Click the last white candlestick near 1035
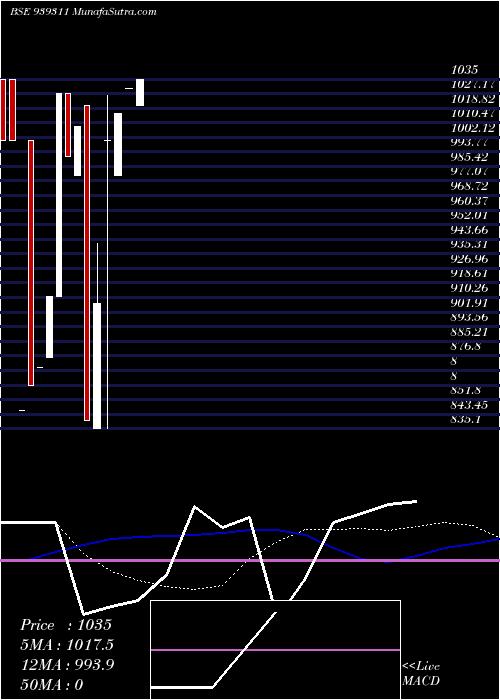This screenshot has height=700, width=500. pyautogui.click(x=140, y=92)
